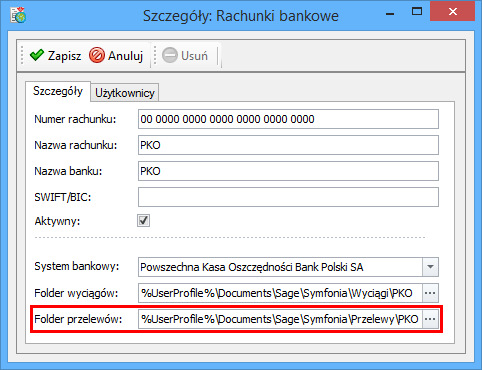The height and width of the screenshot is (370, 482).
Task: Save changes with the Zapisz button
Action: [x=55, y=55]
